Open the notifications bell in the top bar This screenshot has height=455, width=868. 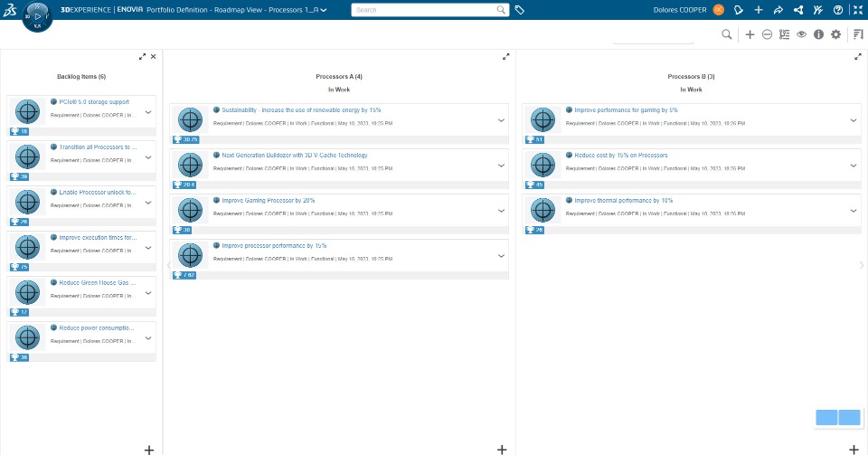click(x=739, y=10)
